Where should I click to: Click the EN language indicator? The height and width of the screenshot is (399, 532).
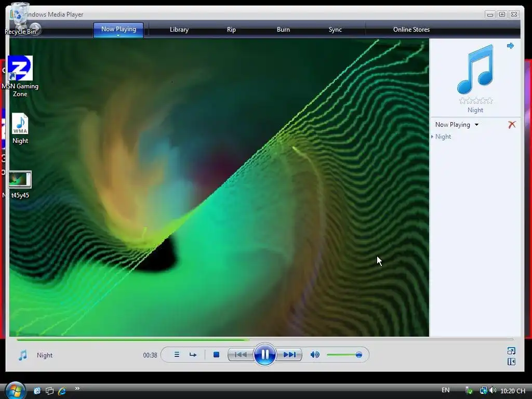click(x=445, y=390)
